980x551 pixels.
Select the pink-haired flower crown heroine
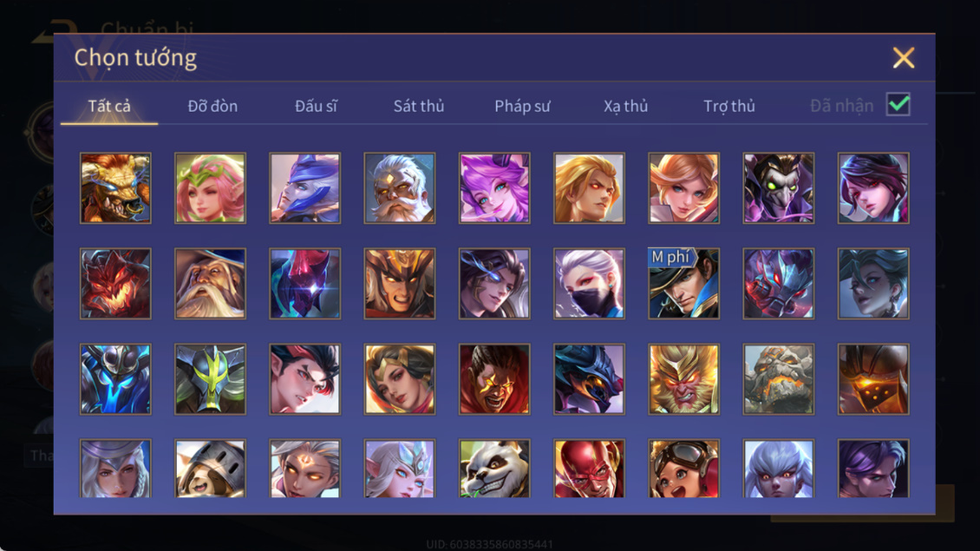(210, 188)
